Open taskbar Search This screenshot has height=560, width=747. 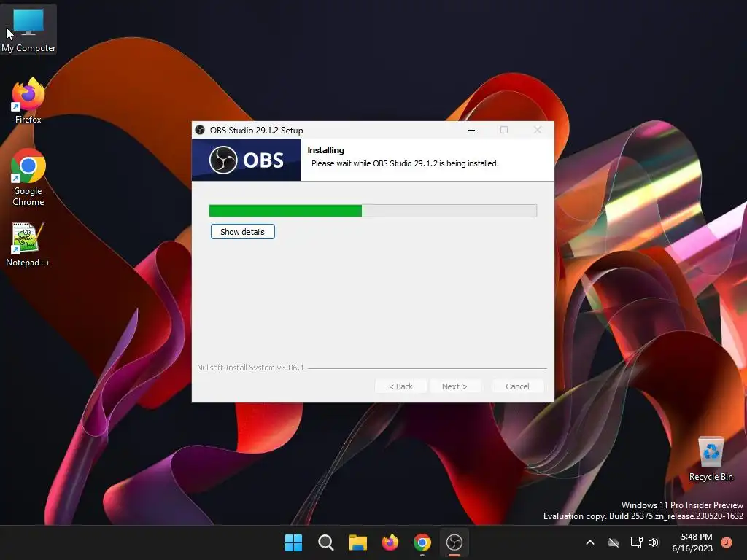pos(326,542)
